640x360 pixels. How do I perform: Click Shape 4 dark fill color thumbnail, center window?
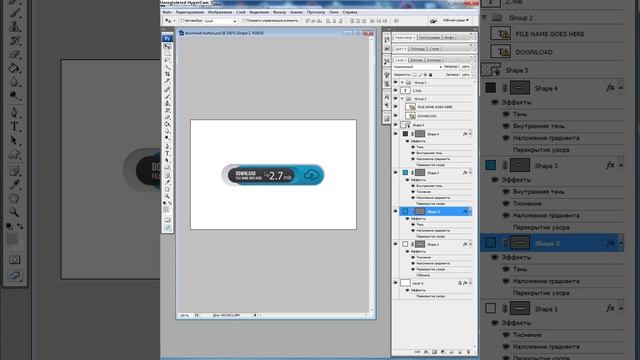click(x=405, y=134)
